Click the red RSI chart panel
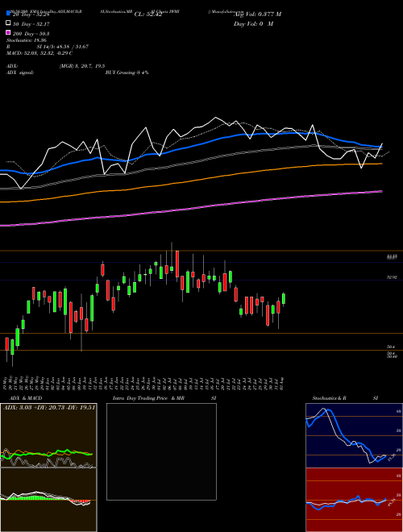 coord(354,500)
